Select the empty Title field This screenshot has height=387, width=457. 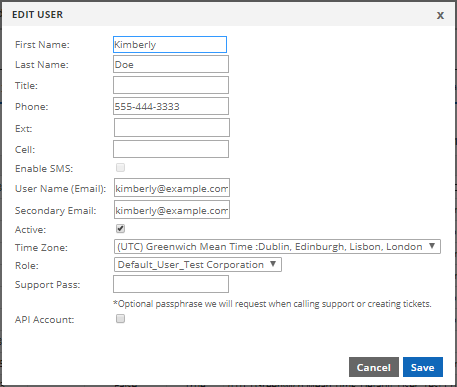[171, 85]
